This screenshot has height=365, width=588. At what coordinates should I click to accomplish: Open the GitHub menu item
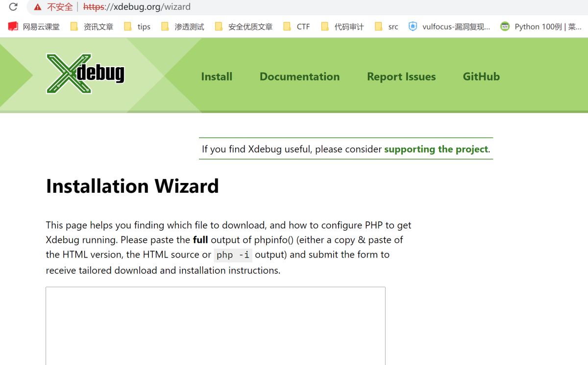(x=481, y=77)
